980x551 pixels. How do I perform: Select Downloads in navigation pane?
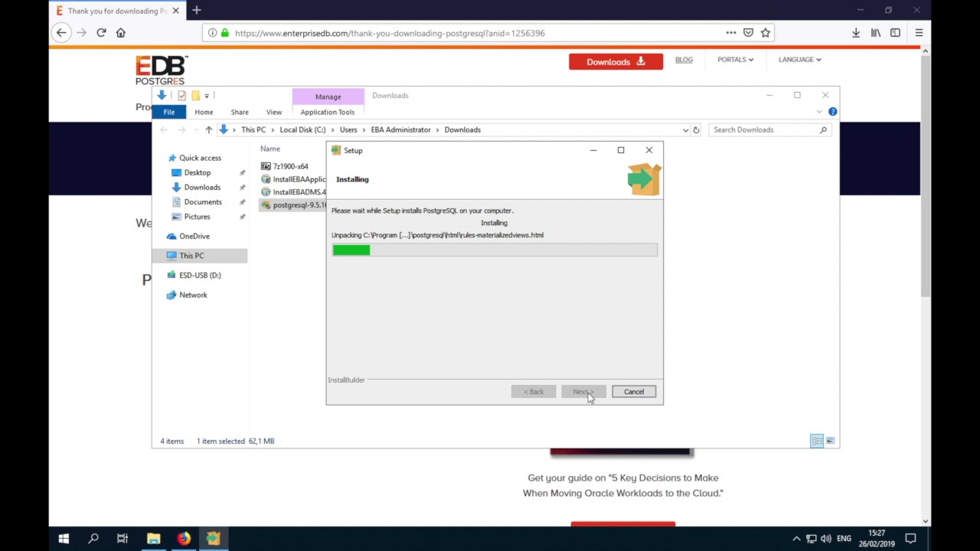point(202,187)
